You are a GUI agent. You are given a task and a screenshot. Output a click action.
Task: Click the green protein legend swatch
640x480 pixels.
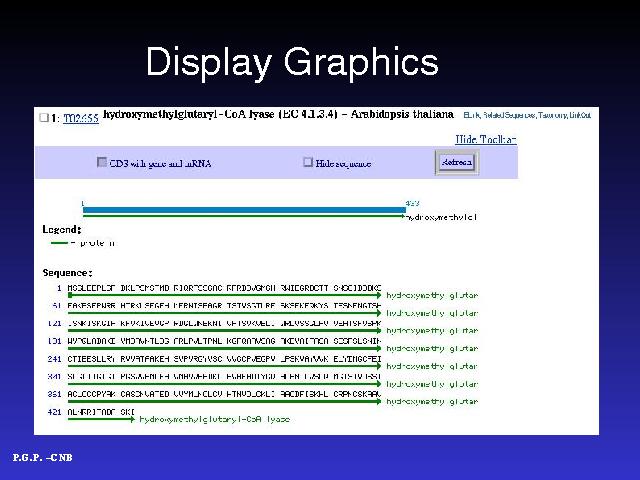(58, 242)
